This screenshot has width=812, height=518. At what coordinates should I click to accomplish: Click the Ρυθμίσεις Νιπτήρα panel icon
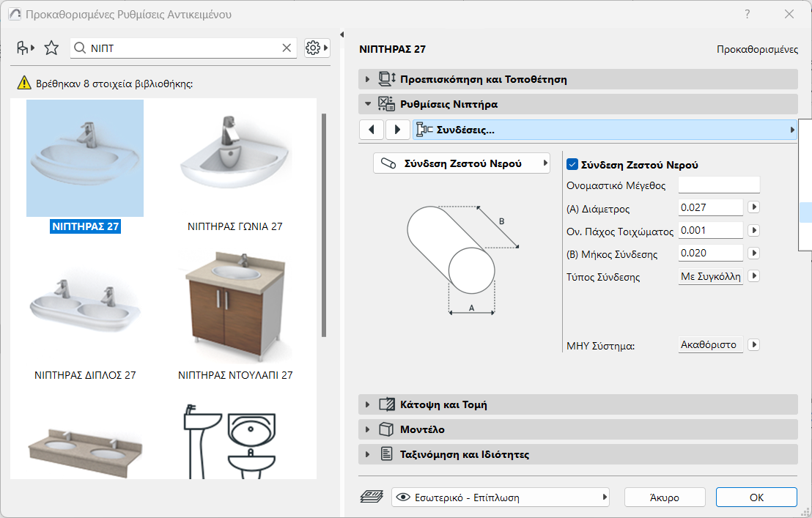tap(386, 104)
